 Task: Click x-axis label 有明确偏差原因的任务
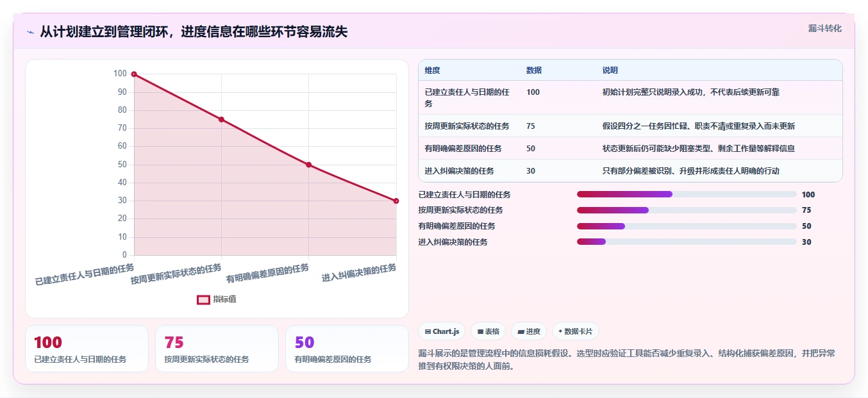pos(267,273)
